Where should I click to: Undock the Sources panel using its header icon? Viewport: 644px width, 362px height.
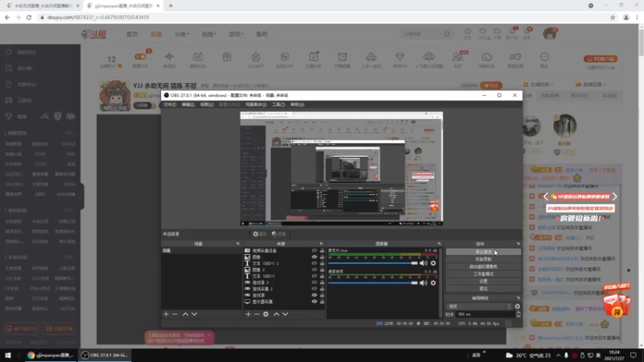pyautogui.click(x=320, y=244)
